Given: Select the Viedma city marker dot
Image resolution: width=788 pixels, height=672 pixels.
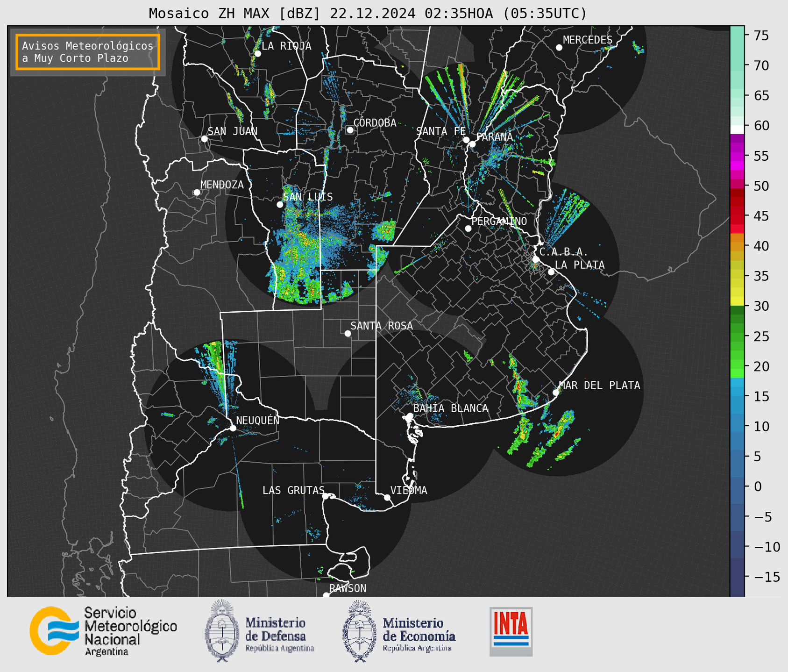Looking at the screenshot, I should [387, 498].
